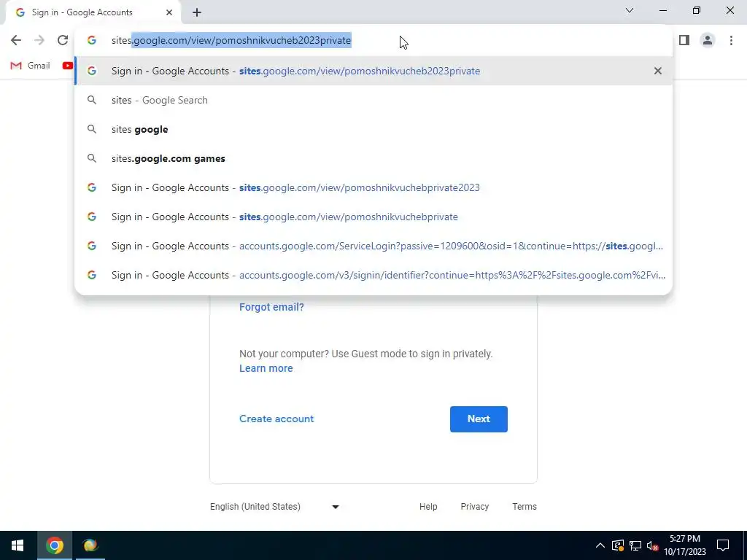This screenshot has height=560, width=747.
Task: Click inside the address bar URL text
Action: click(231, 41)
